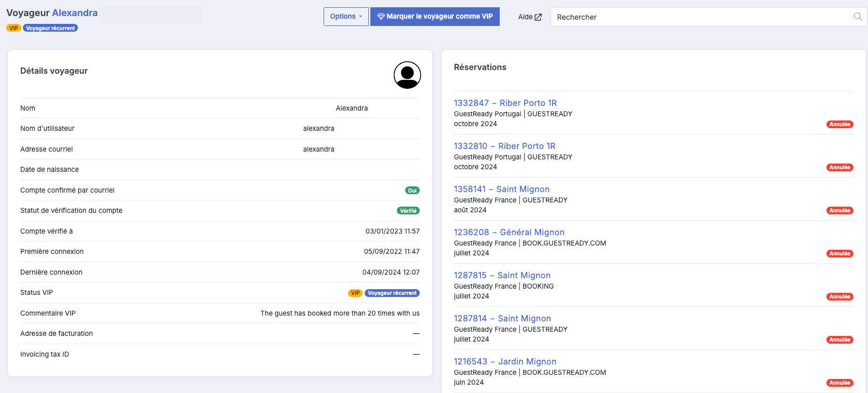Click Annulée badge of reservation 1332810
Image resolution: width=868 pixels, height=393 pixels.
(839, 167)
